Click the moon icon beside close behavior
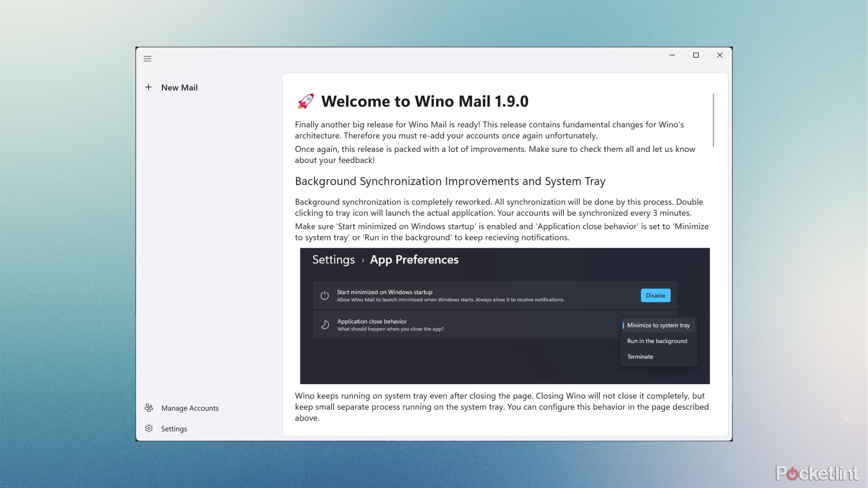The height and width of the screenshot is (488, 868). 325,325
